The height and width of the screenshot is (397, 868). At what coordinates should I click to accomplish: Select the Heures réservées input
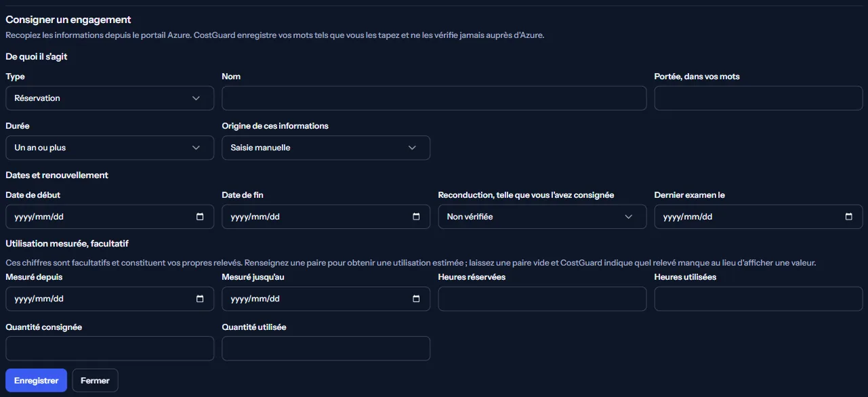542,299
